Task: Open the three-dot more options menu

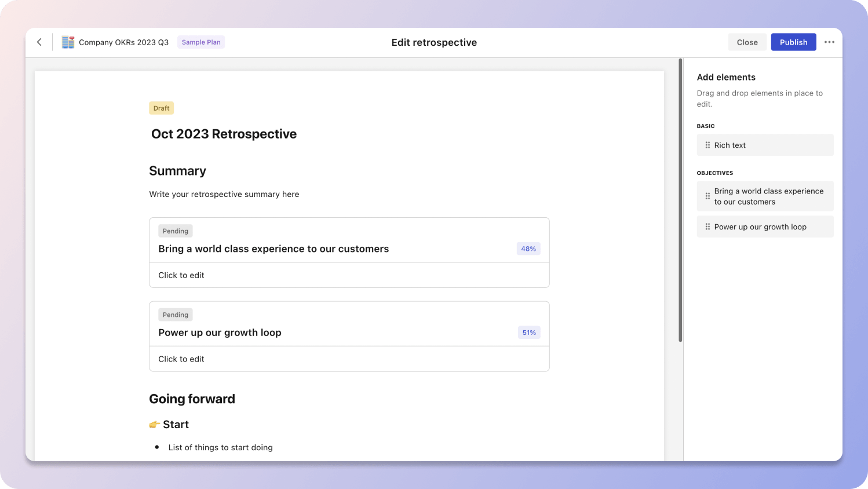Action: tap(829, 42)
